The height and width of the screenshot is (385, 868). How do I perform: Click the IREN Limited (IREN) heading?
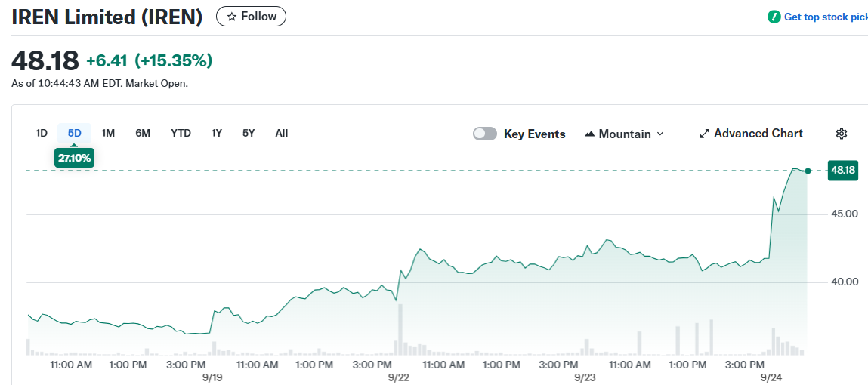(x=107, y=17)
